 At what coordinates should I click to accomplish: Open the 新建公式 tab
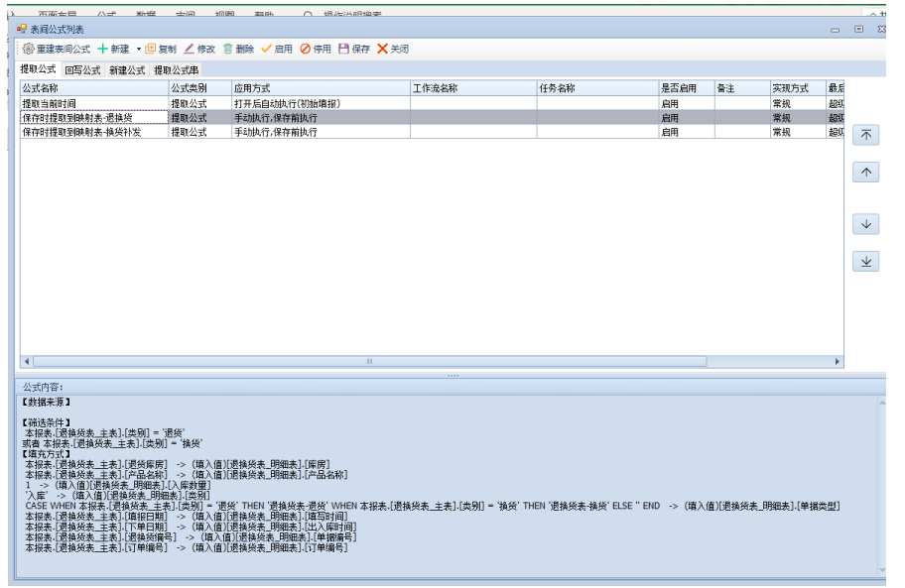point(127,70)
